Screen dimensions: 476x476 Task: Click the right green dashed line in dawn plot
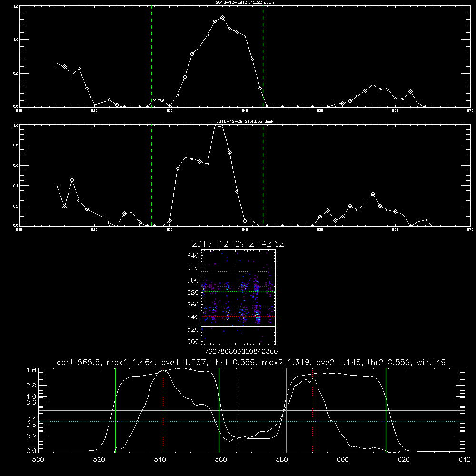pos(263,56)
